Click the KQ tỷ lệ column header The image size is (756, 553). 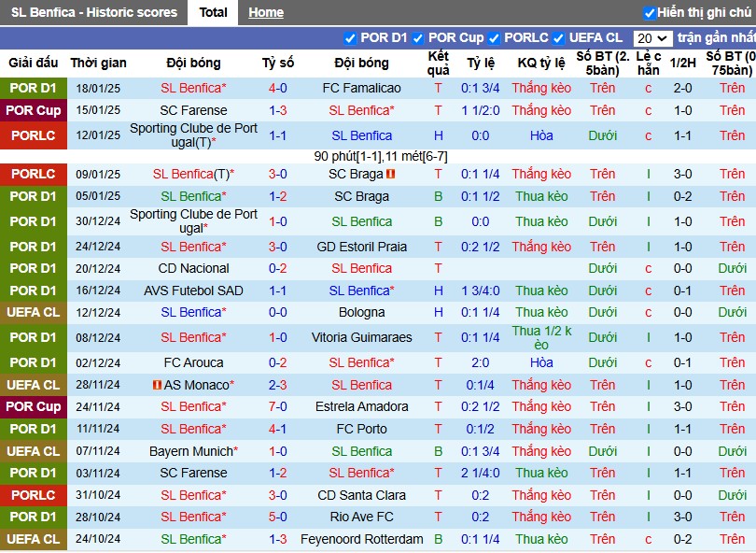pos(541,63)
